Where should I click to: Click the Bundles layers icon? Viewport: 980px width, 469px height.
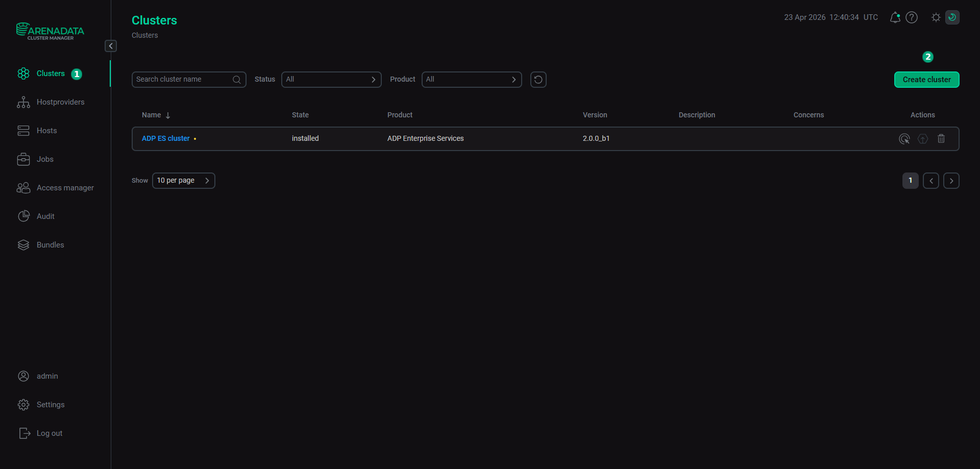[x=23, y=245]
